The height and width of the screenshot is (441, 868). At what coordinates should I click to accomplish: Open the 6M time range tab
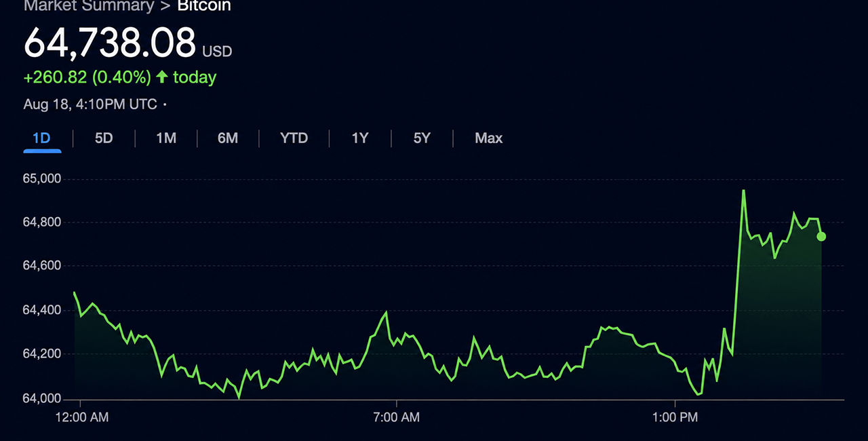tap(228, 138)
